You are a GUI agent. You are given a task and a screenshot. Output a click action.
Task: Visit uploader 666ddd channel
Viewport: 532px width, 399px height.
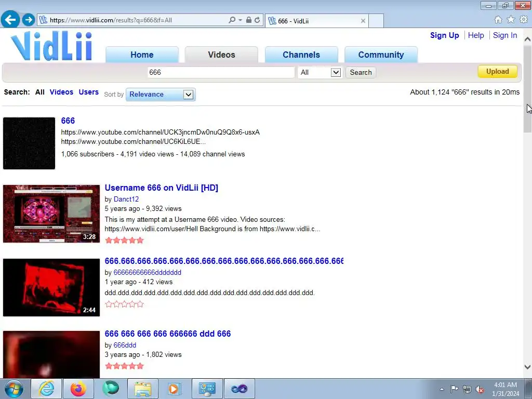click(x=125, y=345)
